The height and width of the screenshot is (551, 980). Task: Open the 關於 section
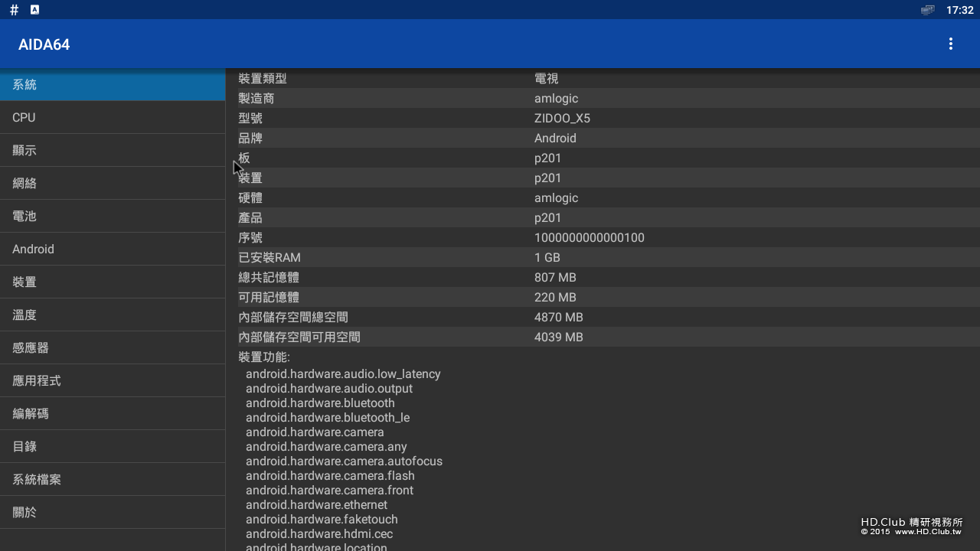pos(113,513)
